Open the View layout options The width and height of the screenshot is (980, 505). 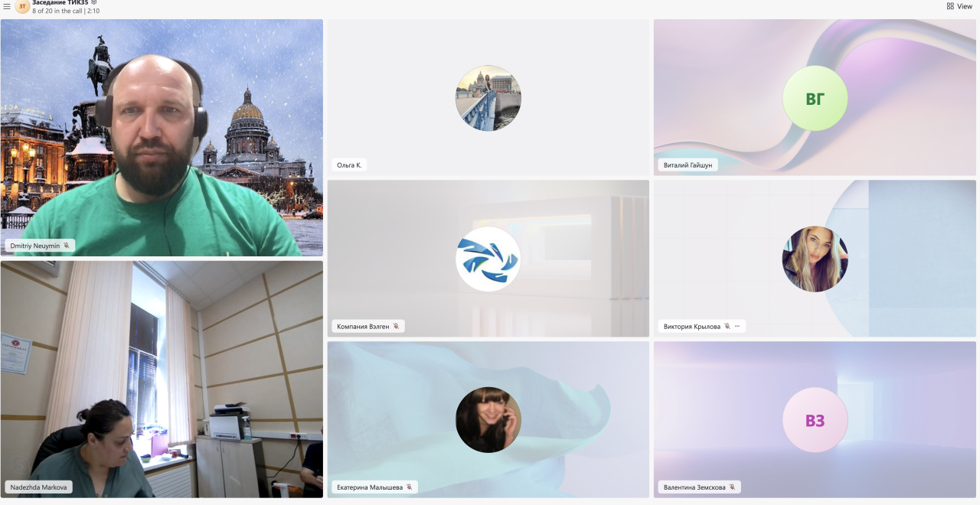click(959, 6)
